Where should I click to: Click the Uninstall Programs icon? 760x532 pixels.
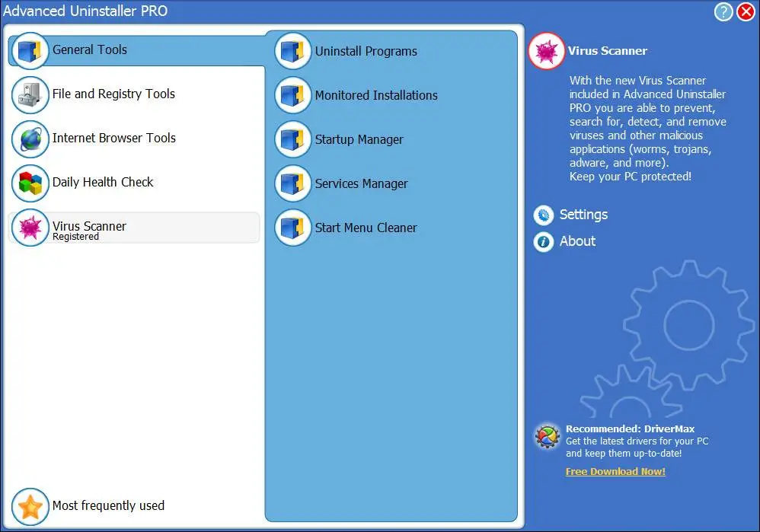tap(292, 51)
